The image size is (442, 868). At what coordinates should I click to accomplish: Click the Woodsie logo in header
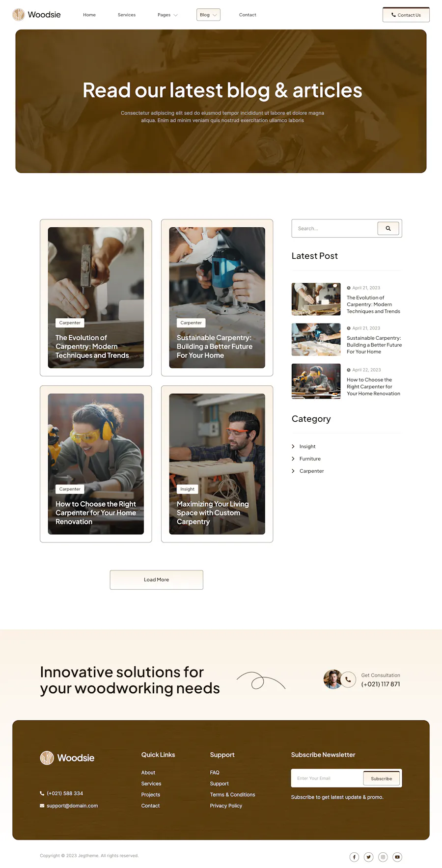tap(36, 15)
